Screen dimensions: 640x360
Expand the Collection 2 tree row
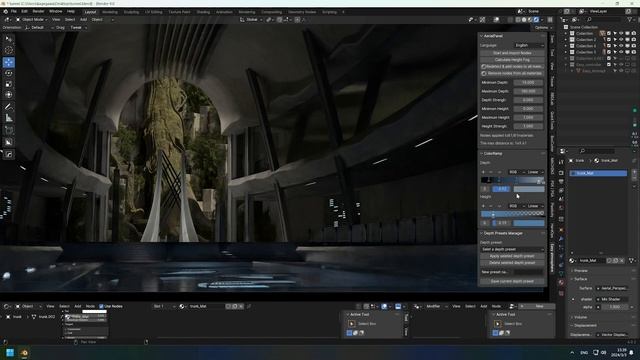click(566, 40)
